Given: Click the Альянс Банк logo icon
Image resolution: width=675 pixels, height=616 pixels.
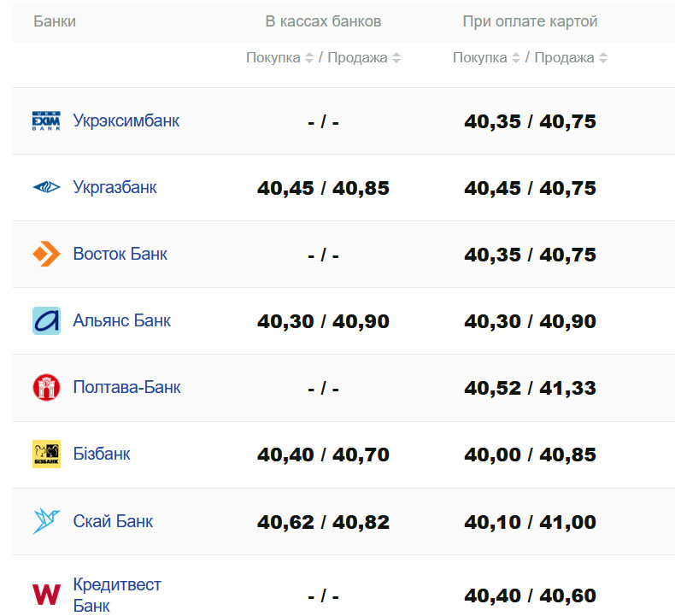Looking at the screenshot, I should click(46, 320).
